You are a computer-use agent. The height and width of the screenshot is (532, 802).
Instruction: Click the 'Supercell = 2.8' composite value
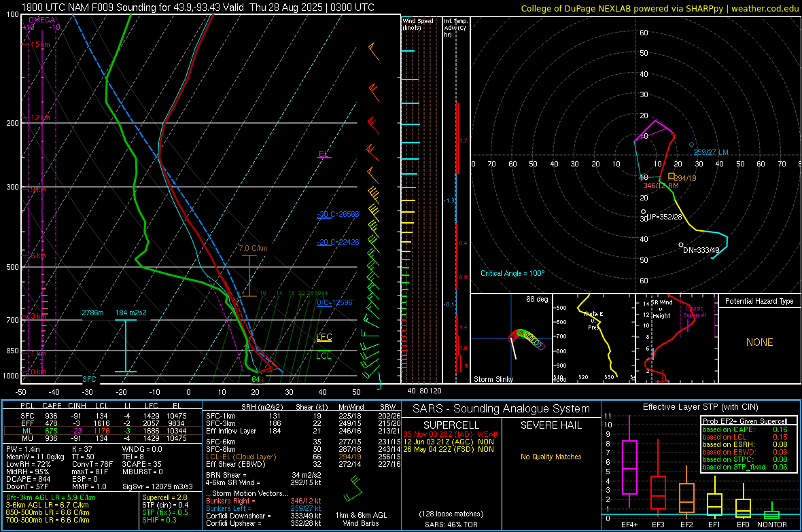164,497
